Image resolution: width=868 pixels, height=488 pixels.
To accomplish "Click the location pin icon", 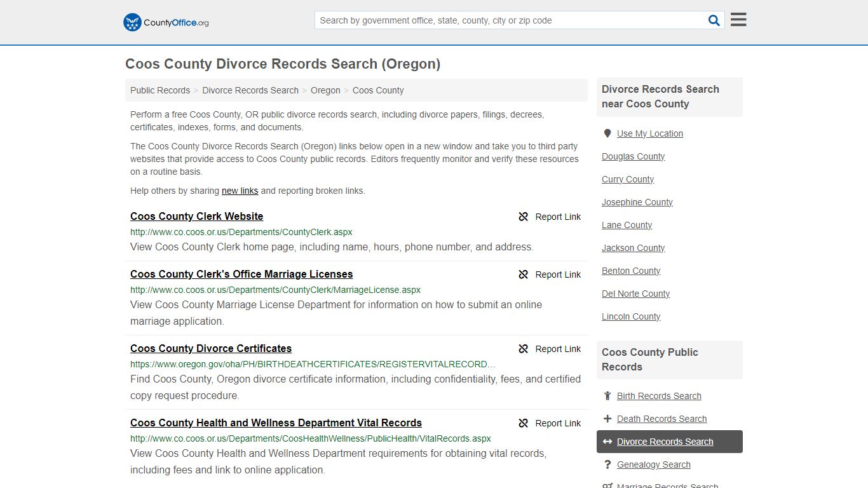I will pos(607,133).
